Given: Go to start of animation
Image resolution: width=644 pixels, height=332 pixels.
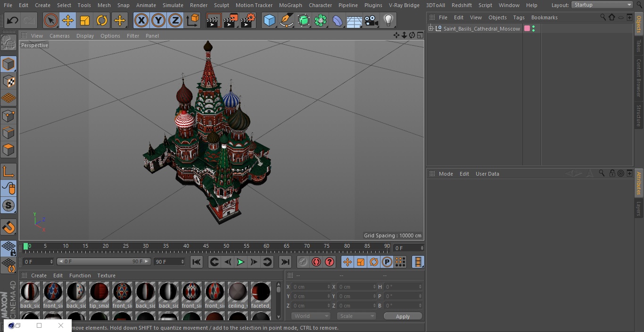Looking at the screenshot, I should tap(197, 262).
